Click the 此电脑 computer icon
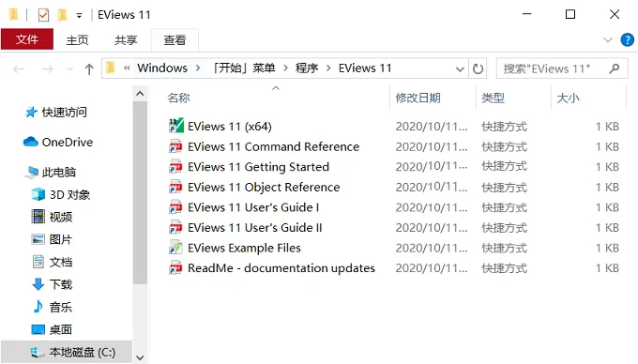The width and height of the screenshot is (638, 364). 31,173
